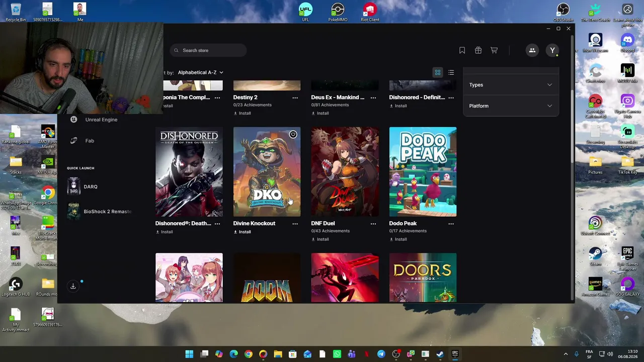
Task: Open the Dodo Peak cover art
Action: (423, 171)
